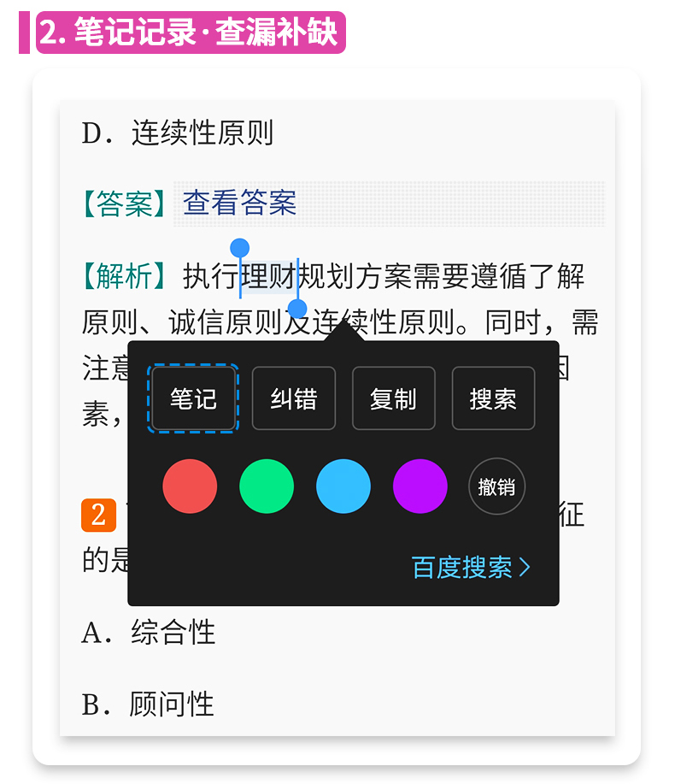The image size is (675, 784).
Task: Open the 百度搜索 link
Action: click(x=471, y=568)
